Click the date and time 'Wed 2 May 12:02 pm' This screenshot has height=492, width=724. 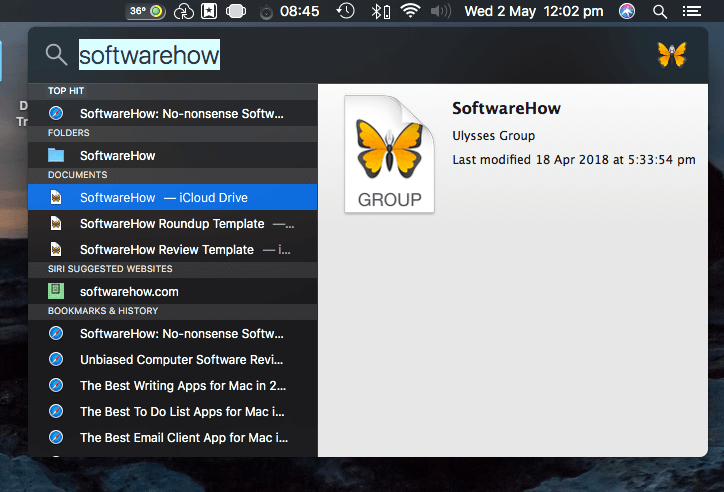534,11
